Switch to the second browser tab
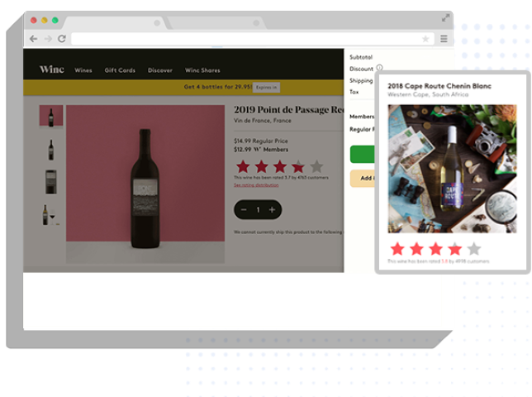532x397 pixels. (216, 23)
